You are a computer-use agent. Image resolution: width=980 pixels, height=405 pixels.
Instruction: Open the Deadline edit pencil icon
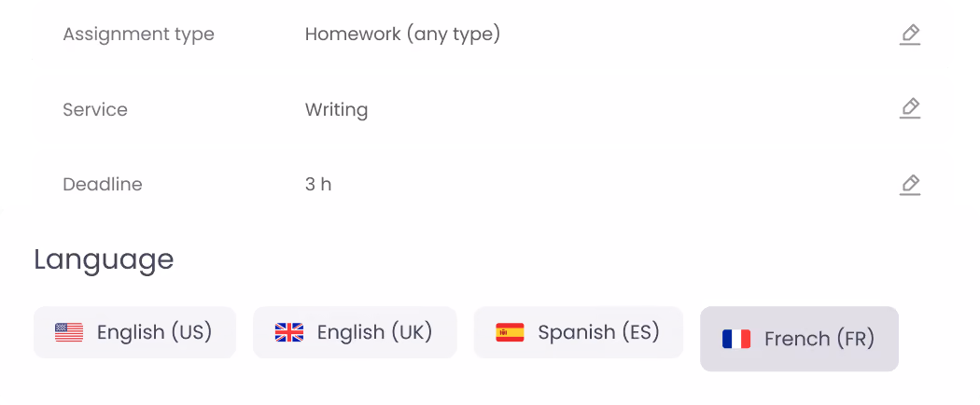(x=910, y=185)
